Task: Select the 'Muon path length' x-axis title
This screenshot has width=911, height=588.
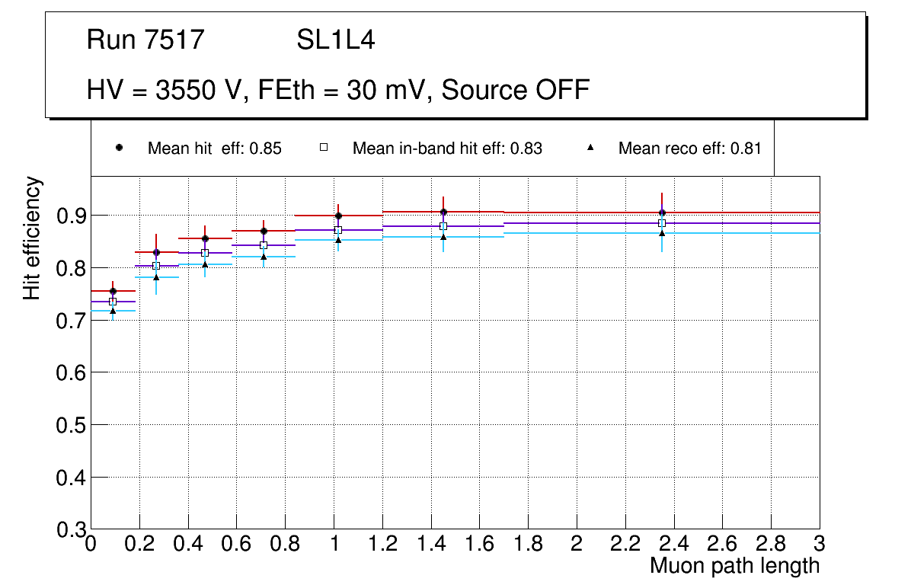Action: click(734, 566)
